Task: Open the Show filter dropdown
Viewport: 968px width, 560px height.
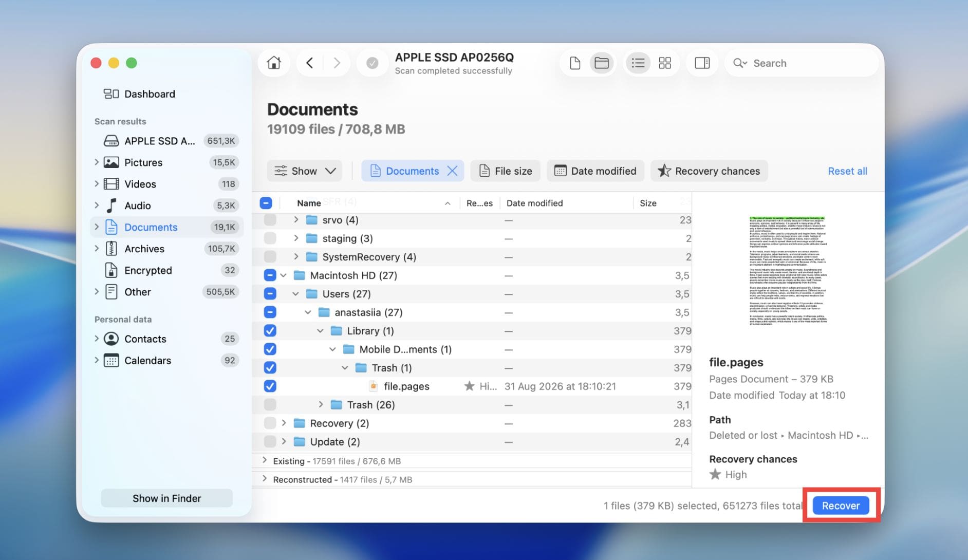Action: pyautogui.click(x=305, y=171)
